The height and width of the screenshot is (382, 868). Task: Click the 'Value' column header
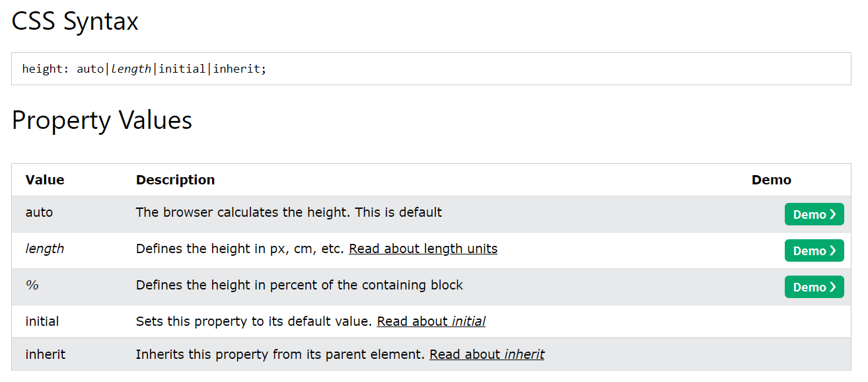[x=45, y=180]
